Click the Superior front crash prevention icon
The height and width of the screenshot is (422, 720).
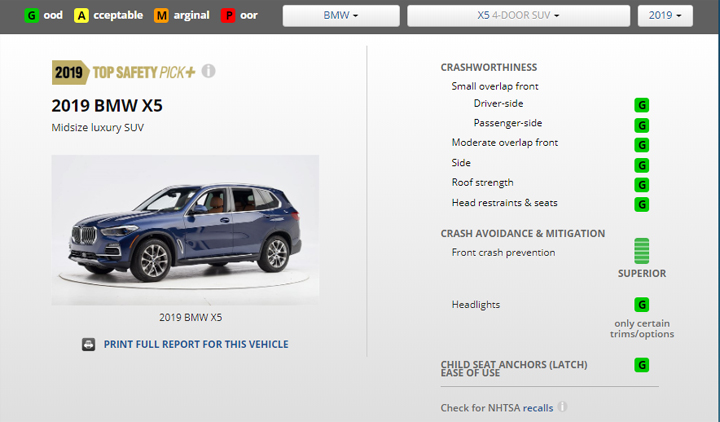pos(642,251)
